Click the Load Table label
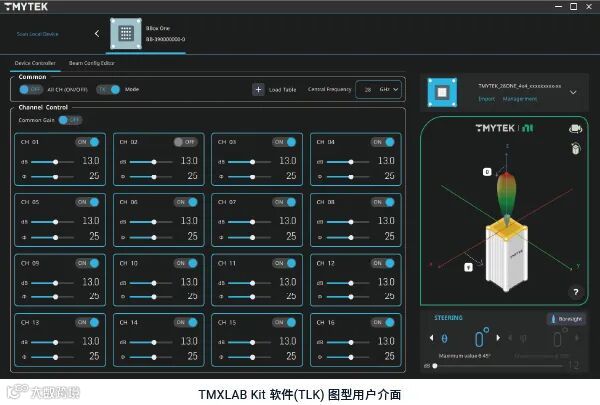This screenshot has height=405, width=600. [282, 90]
